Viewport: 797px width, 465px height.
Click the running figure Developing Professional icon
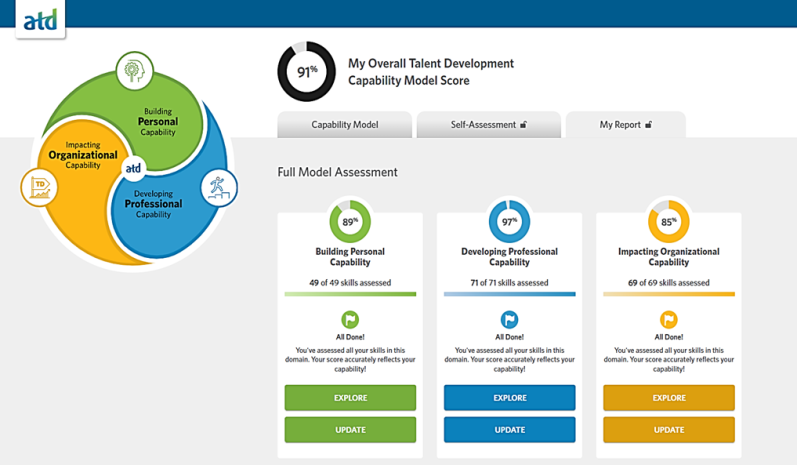pos(218,187)
